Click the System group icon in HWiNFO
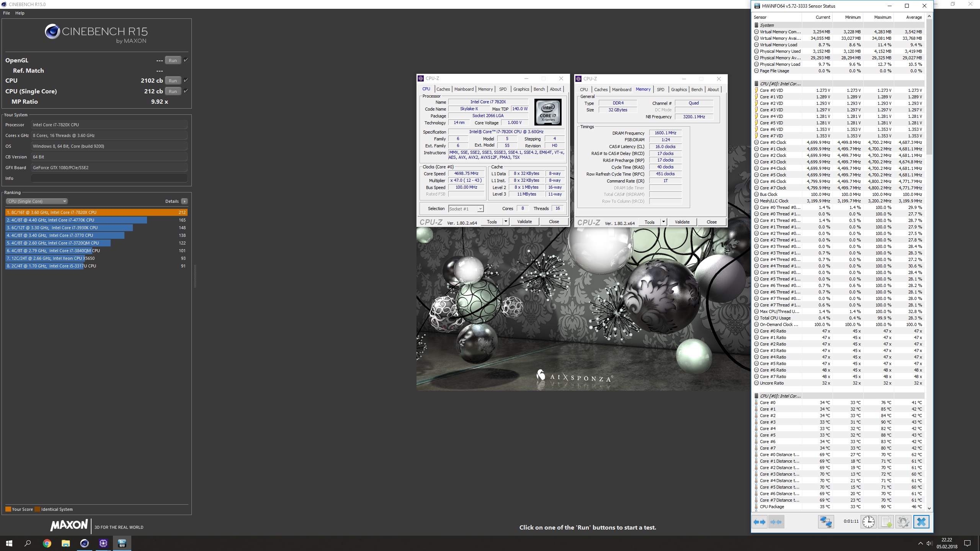The width and height of the screenshot is (980, 551). (x=756, y=25)
